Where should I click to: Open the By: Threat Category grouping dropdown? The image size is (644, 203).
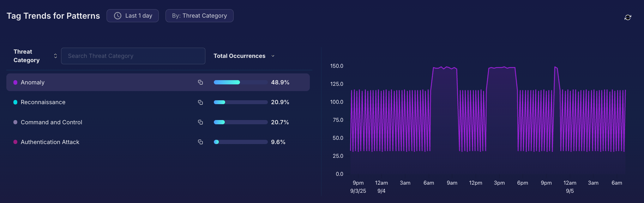199,16
